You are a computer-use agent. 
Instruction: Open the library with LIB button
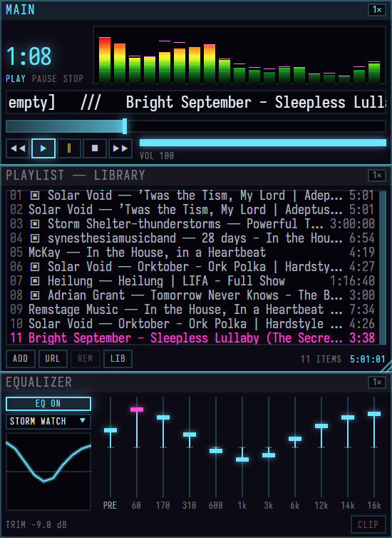(118, 359)
